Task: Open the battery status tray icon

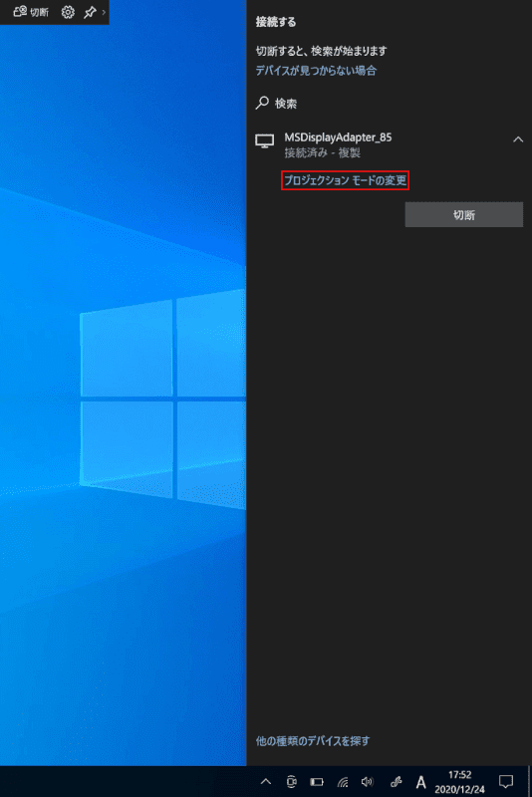Action: pos(317,782)
